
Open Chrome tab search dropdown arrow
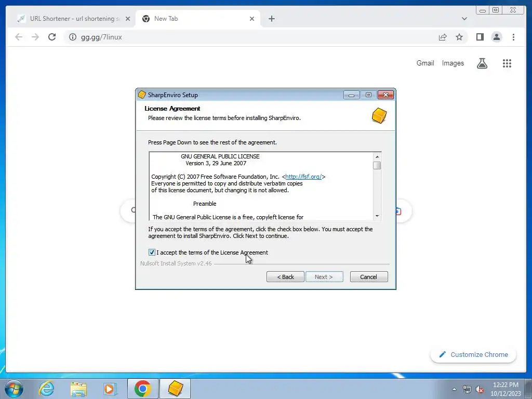point(464,19)
